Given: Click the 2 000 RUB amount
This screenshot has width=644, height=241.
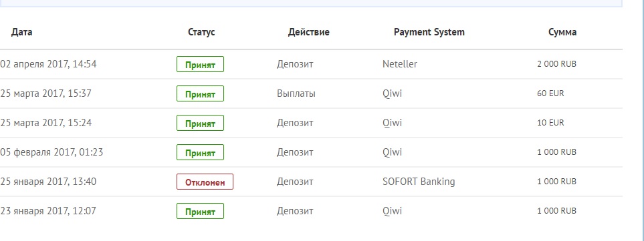Looking at the screenshot, I should coord(556,64).
